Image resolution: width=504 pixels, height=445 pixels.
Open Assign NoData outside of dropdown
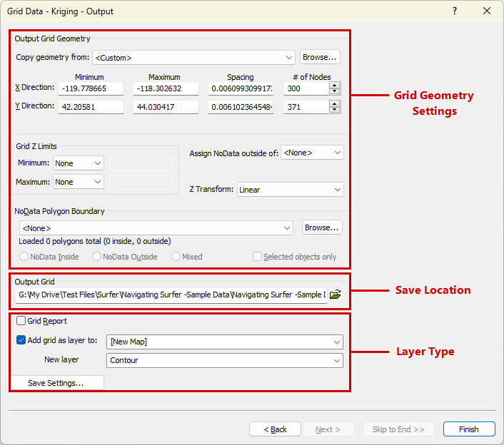(x=312, y=153)
